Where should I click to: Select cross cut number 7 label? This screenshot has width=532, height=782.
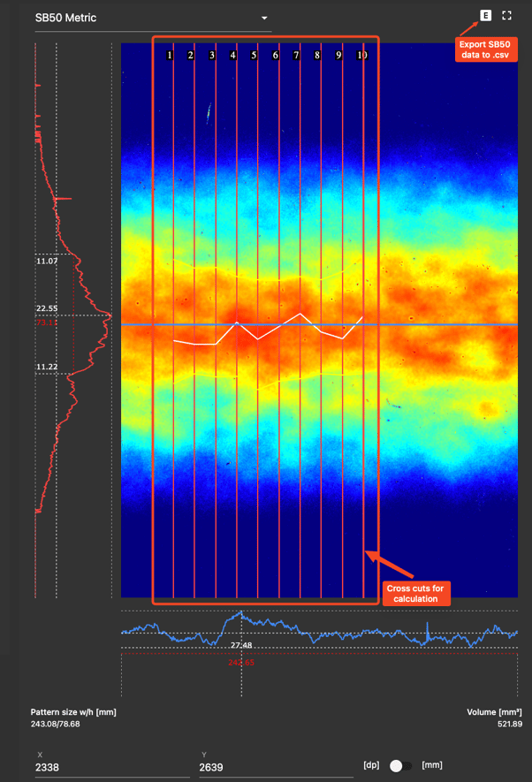click(296, 55)
